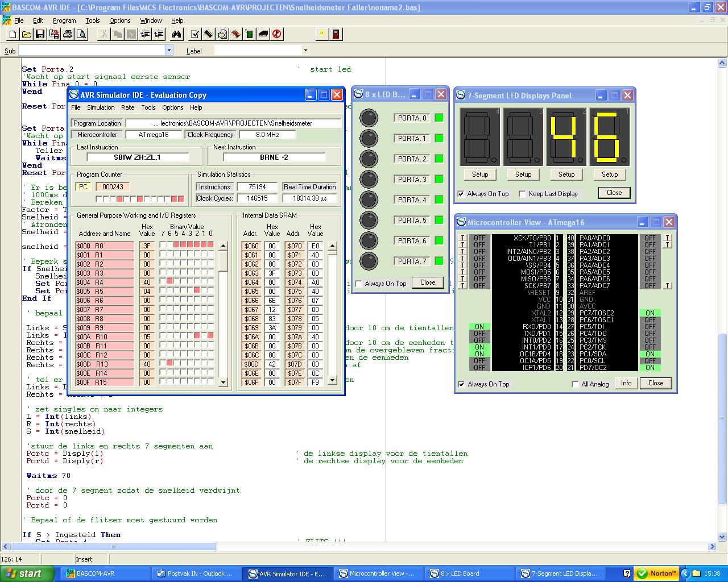Open the Program menu in BASCOM
728x582 pixels.
click(x=64, y=20)
